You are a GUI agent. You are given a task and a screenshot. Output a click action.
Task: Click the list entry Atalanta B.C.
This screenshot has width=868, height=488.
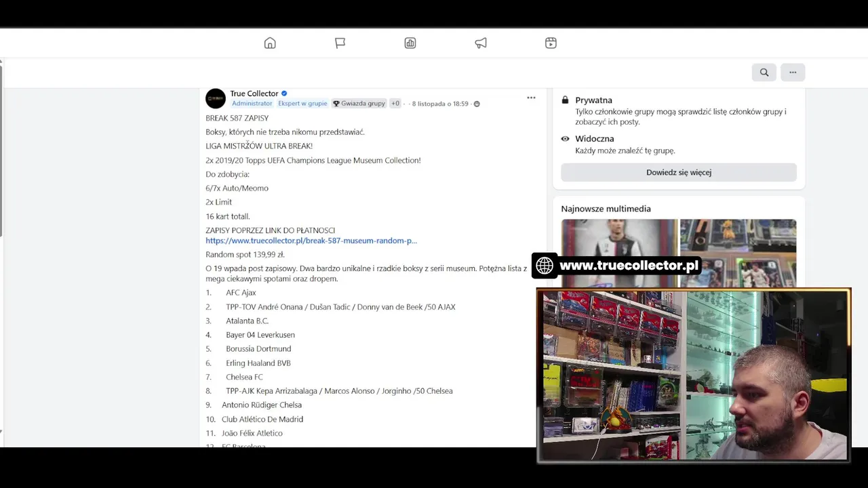point(247,321)
